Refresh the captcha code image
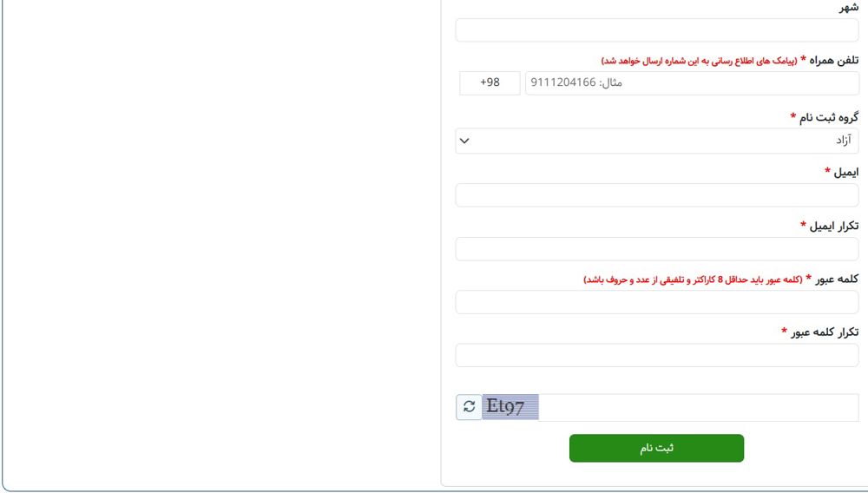 tap(469, 407)
